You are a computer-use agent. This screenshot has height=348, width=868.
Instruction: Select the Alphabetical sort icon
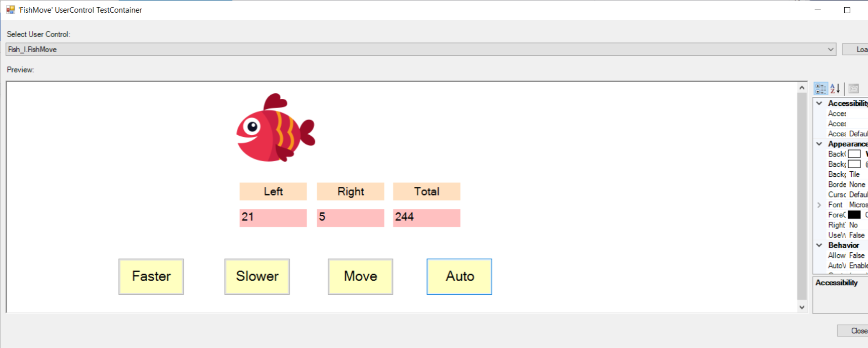(x=835, y=89)
